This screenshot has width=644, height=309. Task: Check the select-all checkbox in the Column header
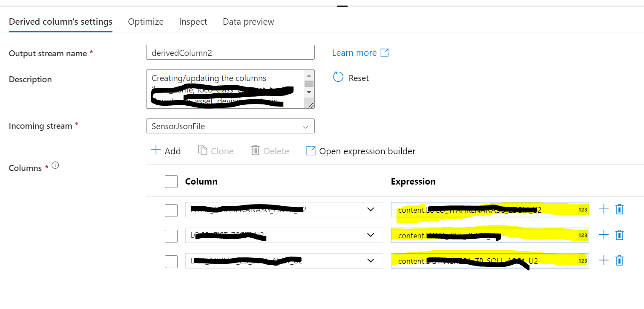point(171,181)
